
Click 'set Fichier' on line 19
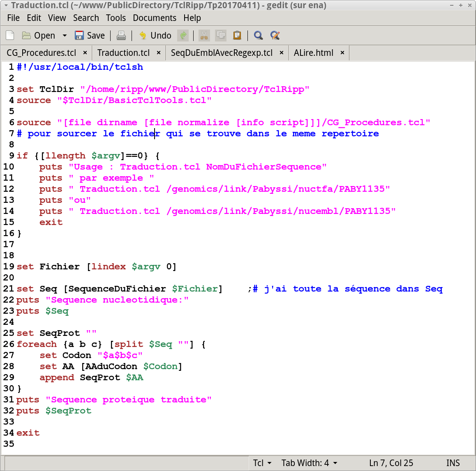48,266
